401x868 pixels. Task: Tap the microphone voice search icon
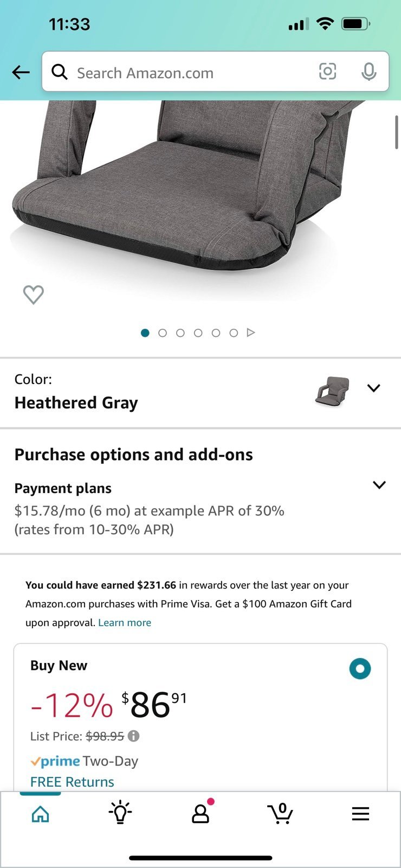click(x=369, y=71)
